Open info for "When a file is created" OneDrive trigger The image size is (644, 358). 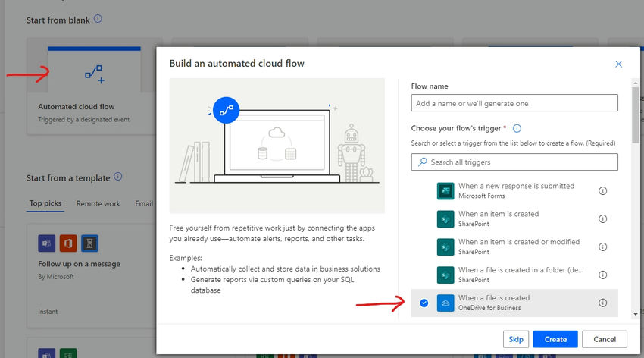pos(603,303)
